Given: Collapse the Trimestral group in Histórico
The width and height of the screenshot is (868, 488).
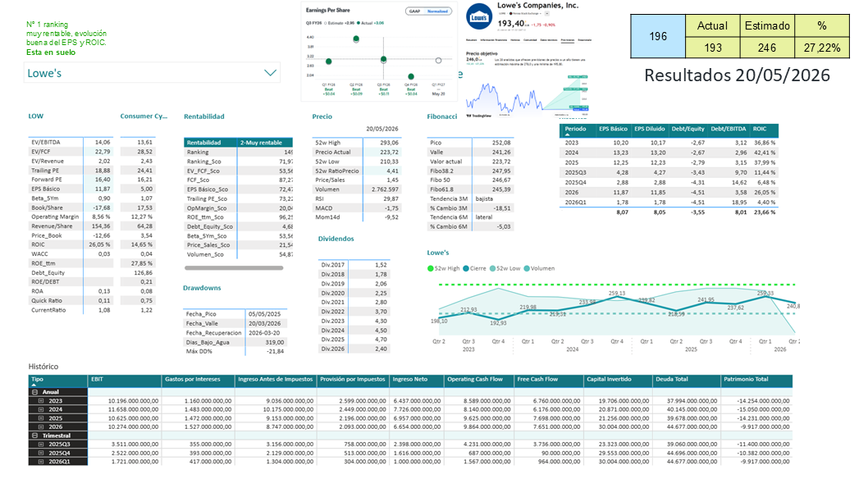Looking at the screenshot, I should [x=35, y=436].
